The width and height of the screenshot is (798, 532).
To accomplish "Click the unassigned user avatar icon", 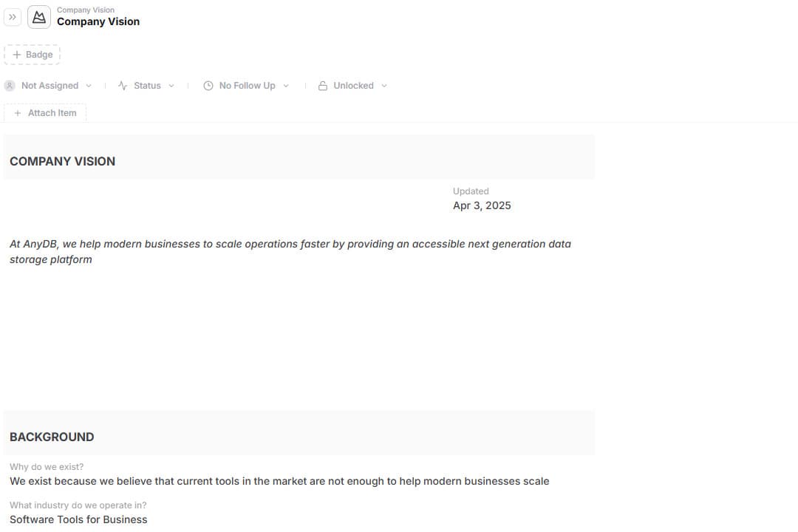I will coord(10,86).
